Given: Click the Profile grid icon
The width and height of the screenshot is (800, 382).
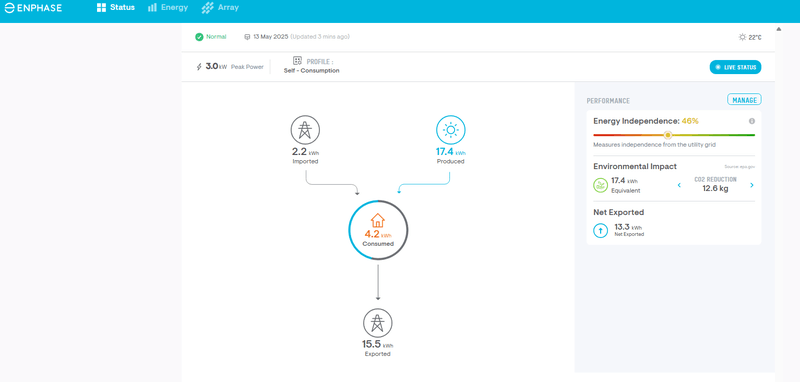Looking at the screenshot, I should coord(297,61).
